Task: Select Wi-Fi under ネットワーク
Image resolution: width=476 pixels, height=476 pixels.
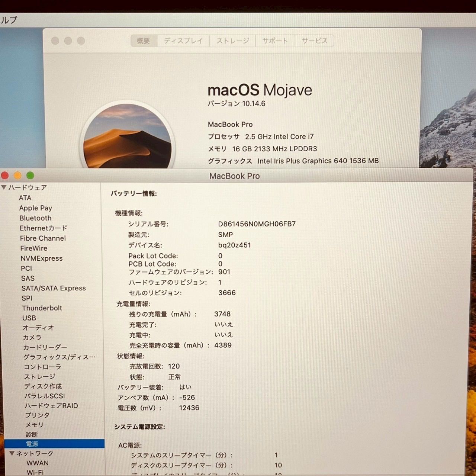Action: 34,472
